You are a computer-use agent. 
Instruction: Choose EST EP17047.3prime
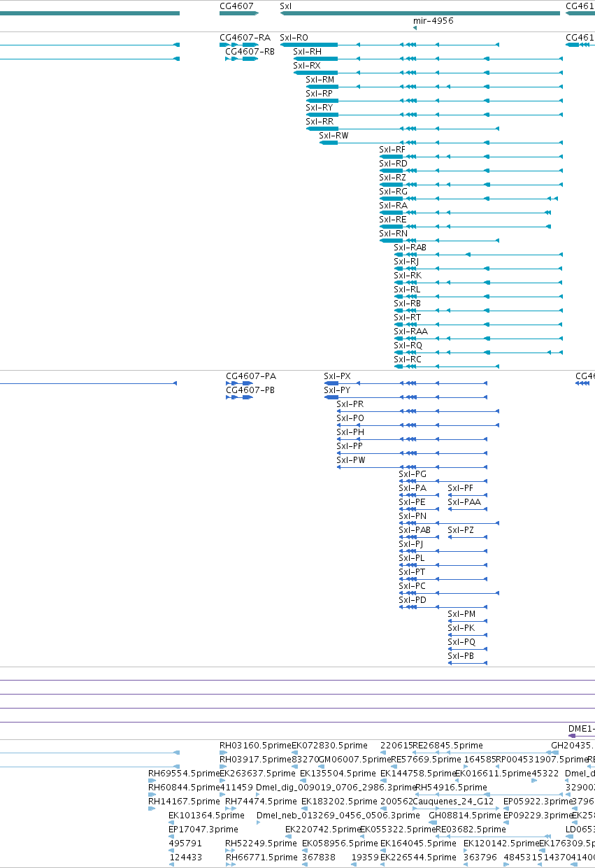coord(203,830)
